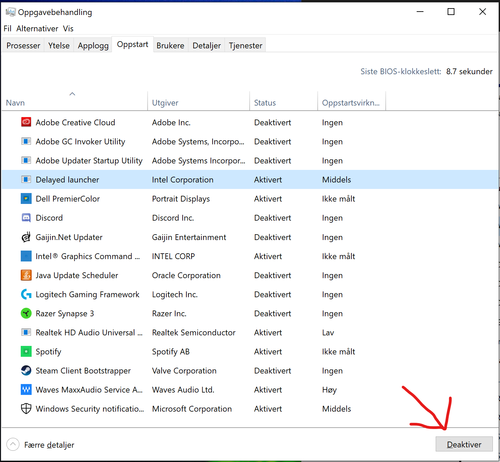Click the Dell PremierColor icon

tap(26, 199)
